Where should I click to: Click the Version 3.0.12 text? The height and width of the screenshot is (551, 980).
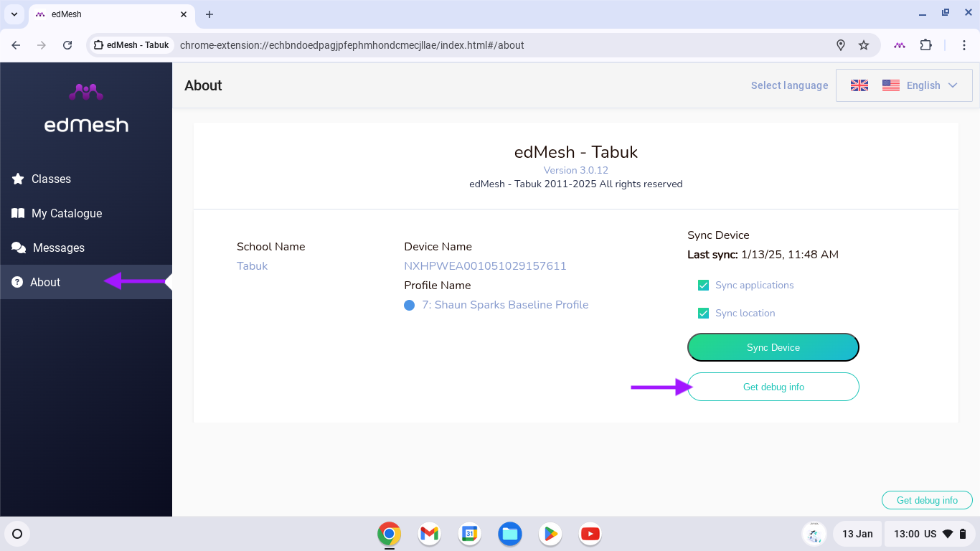pyautogui.click(x=576, y=170)
